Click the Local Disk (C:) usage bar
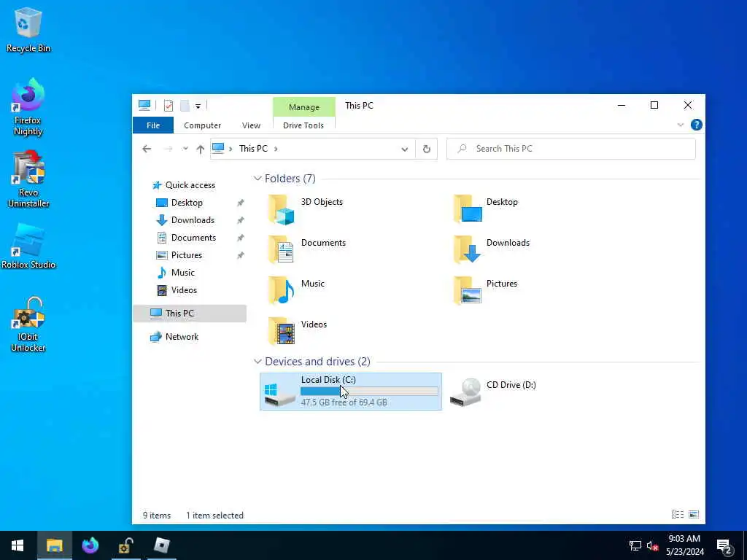The width and height of the screenshot is (747, 560). [x=369, y=392]
